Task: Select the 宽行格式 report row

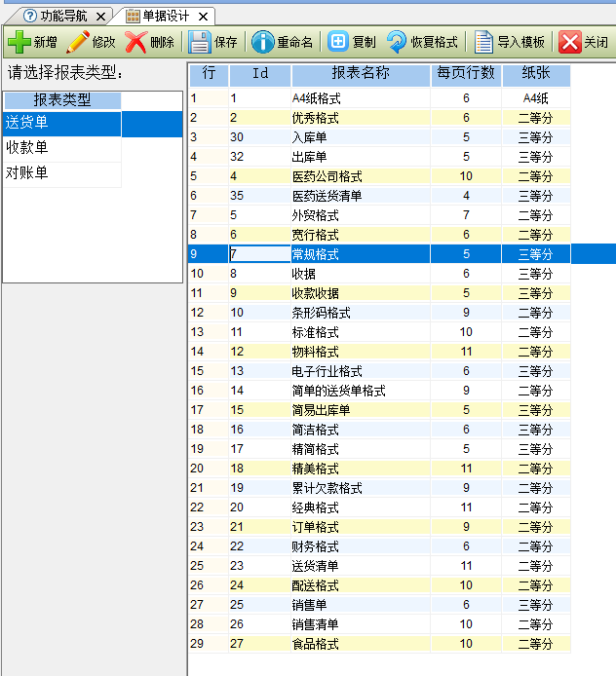Action: [379, 235]
